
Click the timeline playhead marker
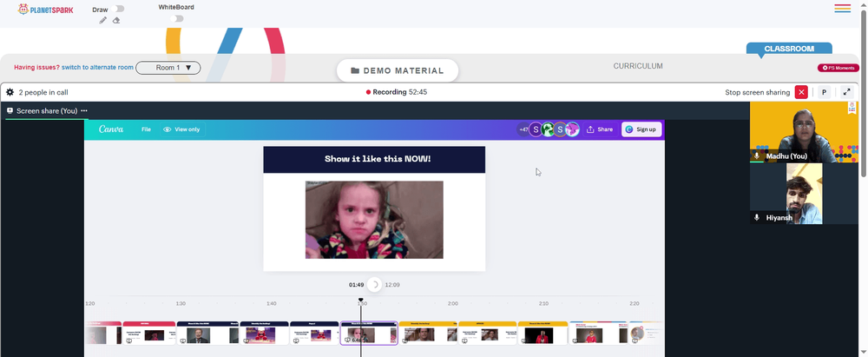click(361, 300)
